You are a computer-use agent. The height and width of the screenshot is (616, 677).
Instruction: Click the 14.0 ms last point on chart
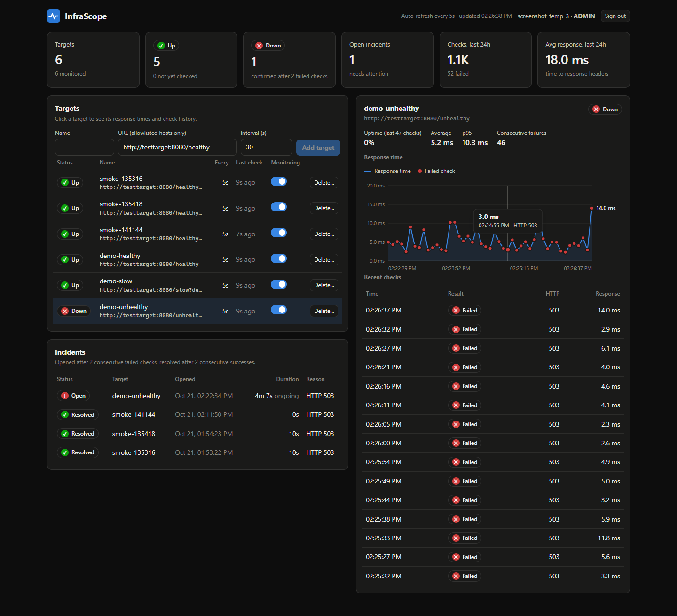tap(592, 208)
